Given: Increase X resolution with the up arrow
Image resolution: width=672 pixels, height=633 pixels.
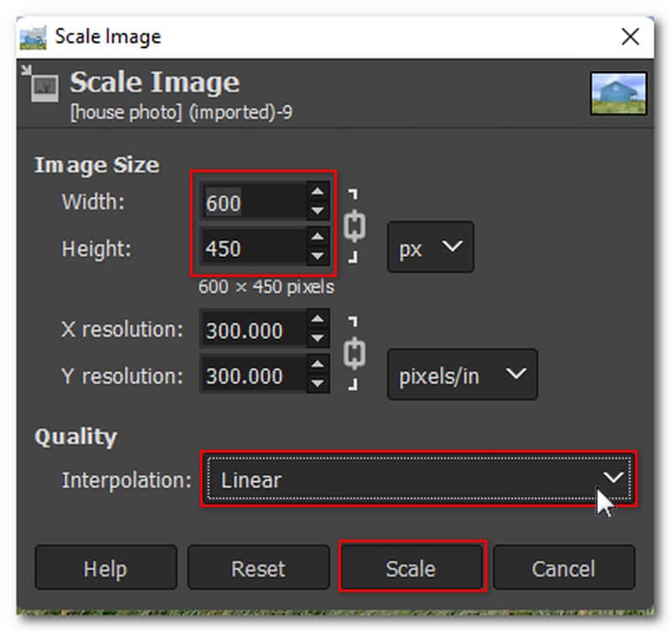Looking at the screenshot, I should [318, 319].
